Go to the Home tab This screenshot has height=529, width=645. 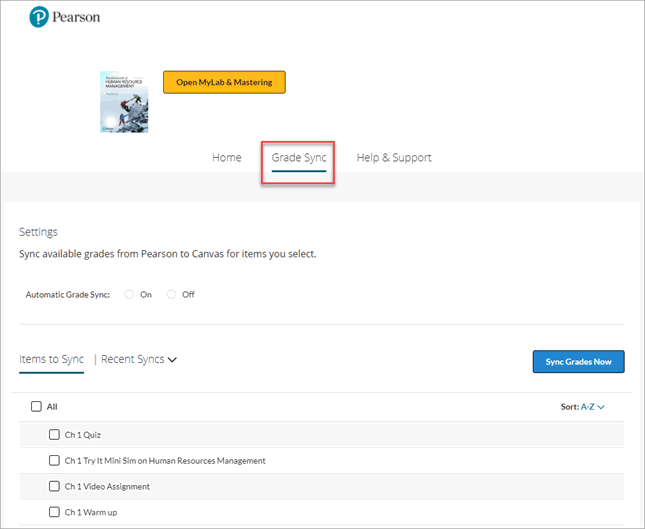(227, 158)
